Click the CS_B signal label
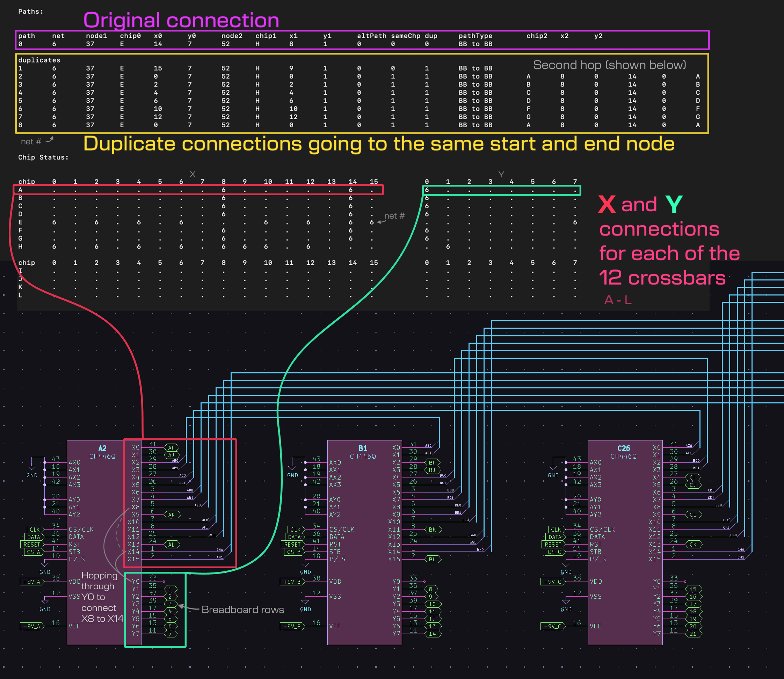Image resolution: width=784 pixels, height=679 pixels. (295, 552)
